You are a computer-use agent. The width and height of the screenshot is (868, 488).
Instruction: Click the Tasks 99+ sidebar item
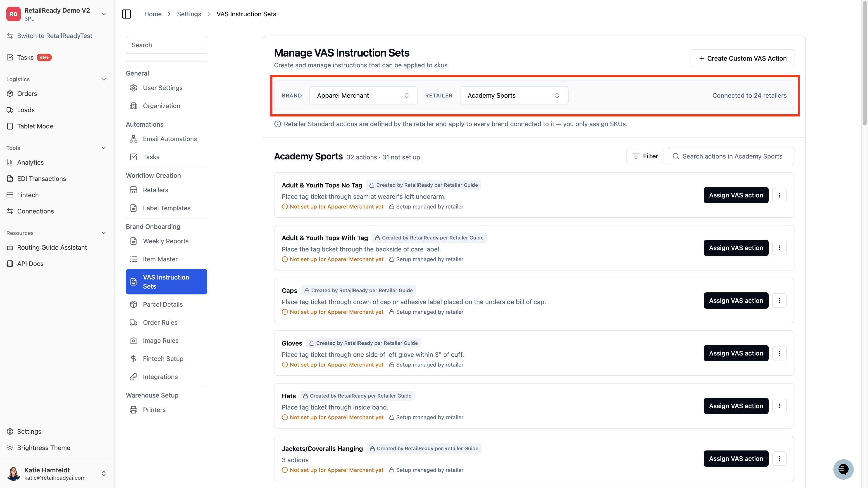point(29,58)
